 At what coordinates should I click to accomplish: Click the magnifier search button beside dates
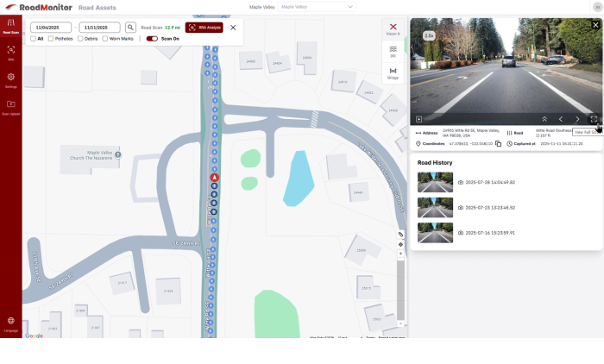point(130,28)
